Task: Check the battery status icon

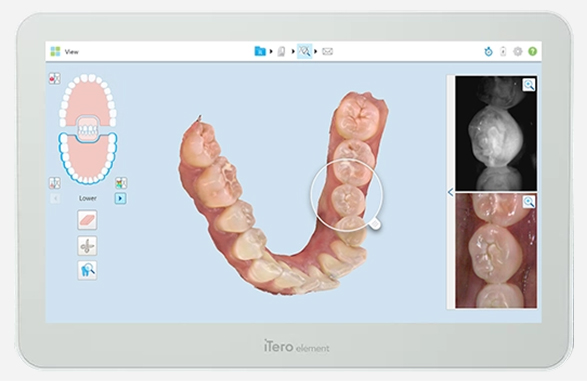Action: coord(503,52)
